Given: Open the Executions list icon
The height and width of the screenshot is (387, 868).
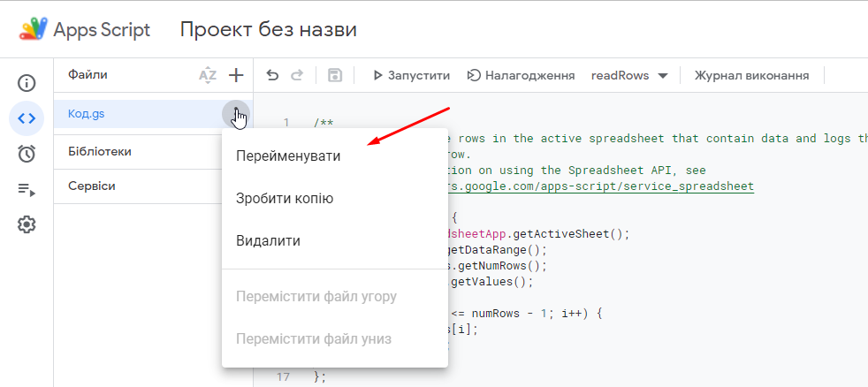Looking at the screenshot, I should pos(27,189).
